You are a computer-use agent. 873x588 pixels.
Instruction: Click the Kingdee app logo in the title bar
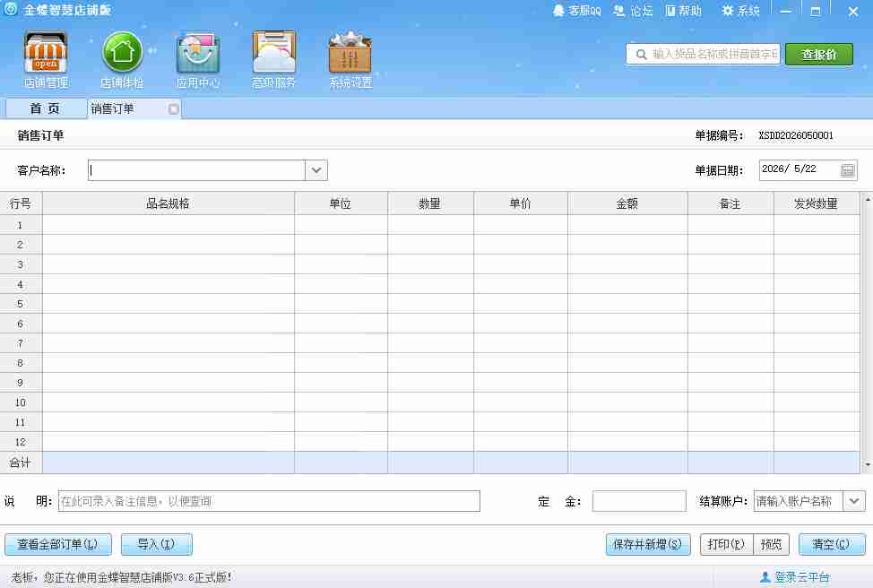pos(11,10)
